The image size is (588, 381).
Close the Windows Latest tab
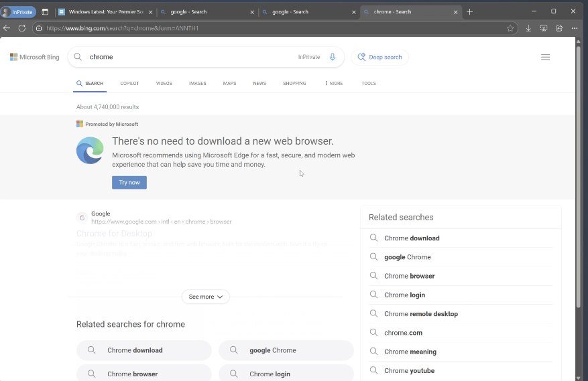coord(150,12)
